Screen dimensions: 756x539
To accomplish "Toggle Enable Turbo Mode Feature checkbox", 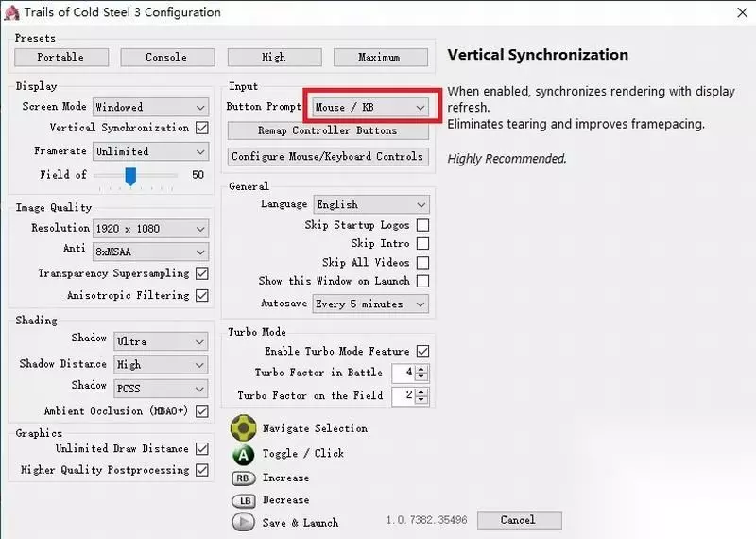I will click(422, 351).
